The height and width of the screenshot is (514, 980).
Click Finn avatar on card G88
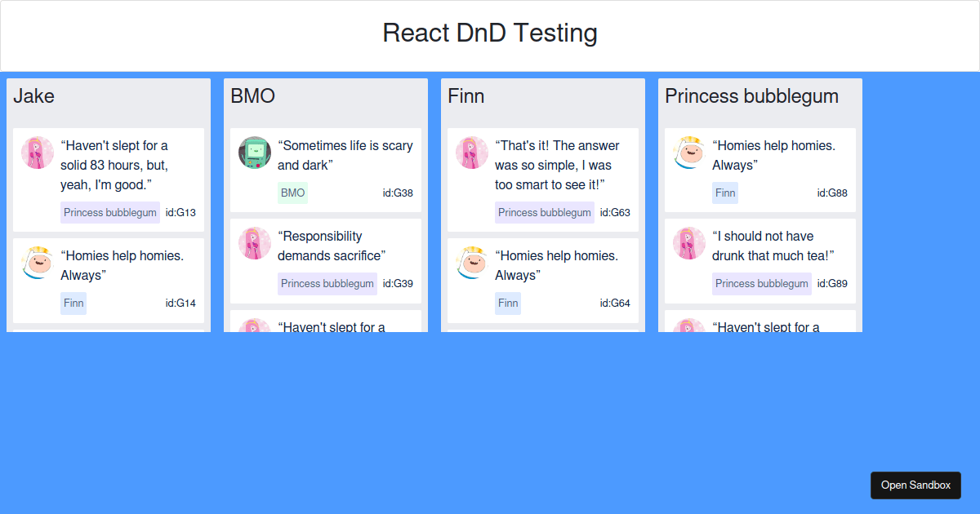point(689,153)
